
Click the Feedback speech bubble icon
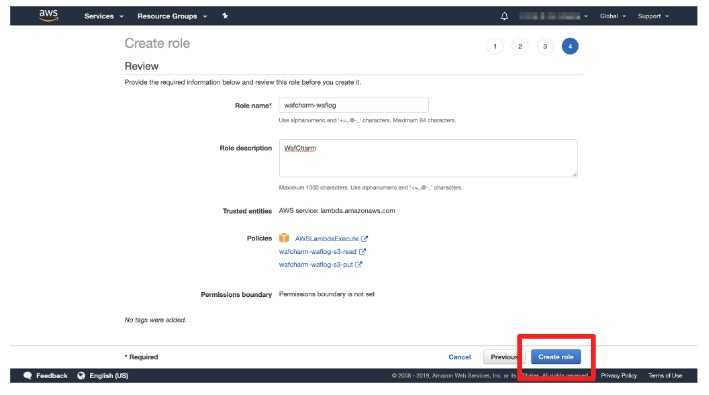28,376
